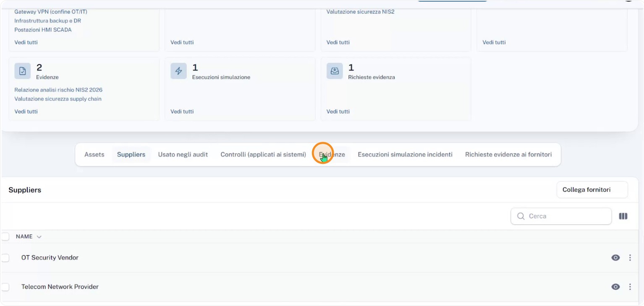Switch to the Evidenze tab

(x=332, y=155)
